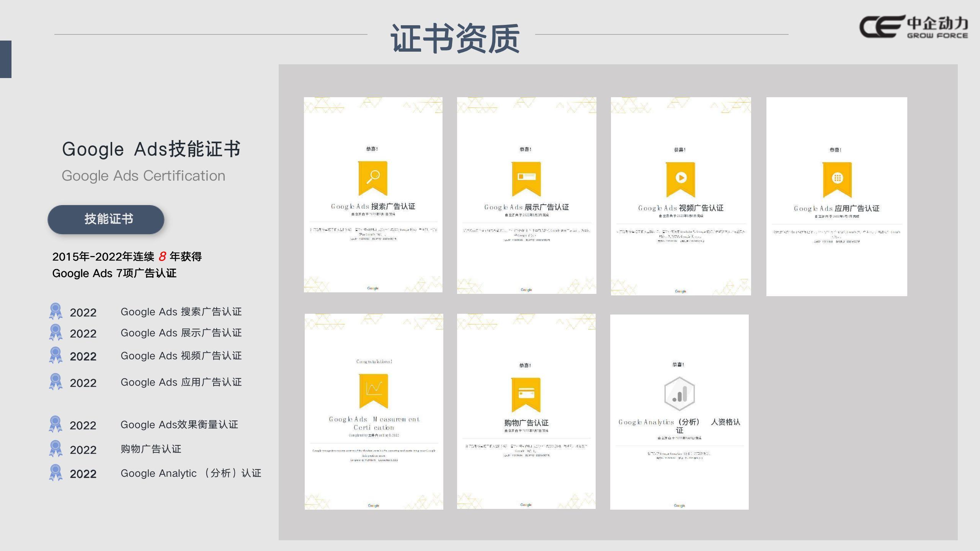Click the play button badge on 视频广告 certificate
Screen dimensions: 980x551
[x=681, y=179]
